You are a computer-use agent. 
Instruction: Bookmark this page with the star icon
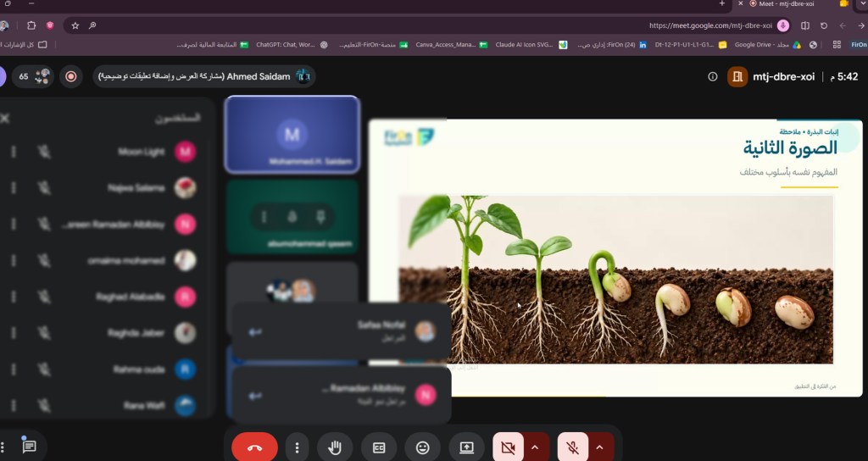click(75, 25)
